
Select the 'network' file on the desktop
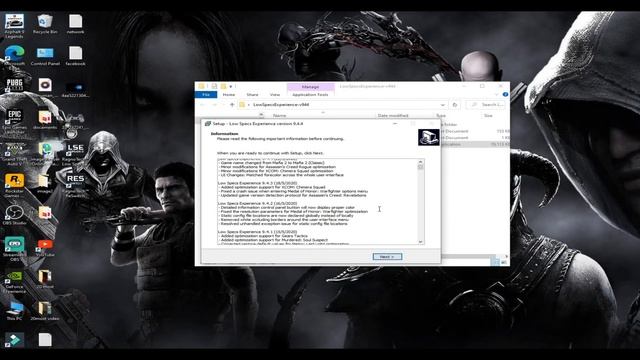pyautogui.click(x=75, y=24)
